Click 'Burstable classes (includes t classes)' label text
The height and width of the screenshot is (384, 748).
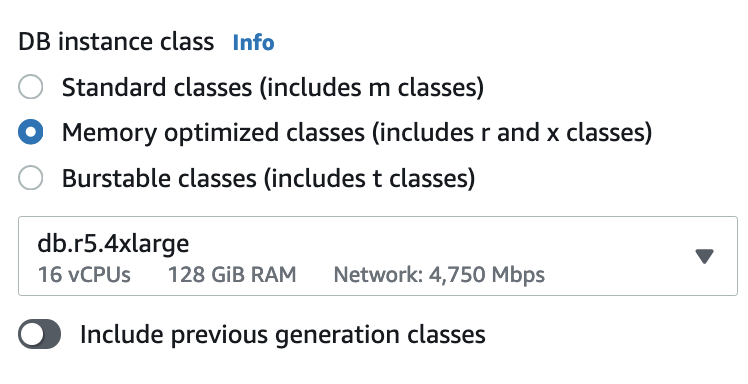click(269, 179)
